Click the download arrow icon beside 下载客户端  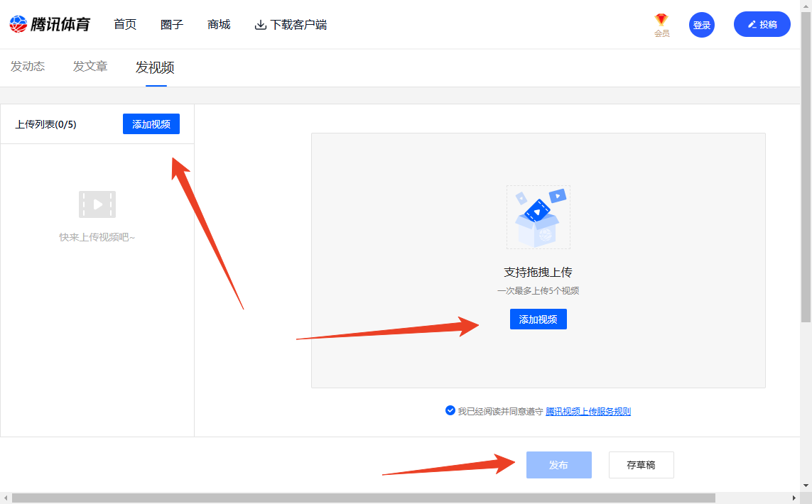coord(261,25)
